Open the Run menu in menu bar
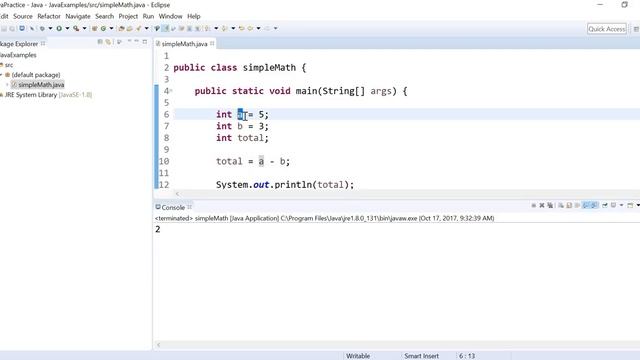 coord(148,16)
